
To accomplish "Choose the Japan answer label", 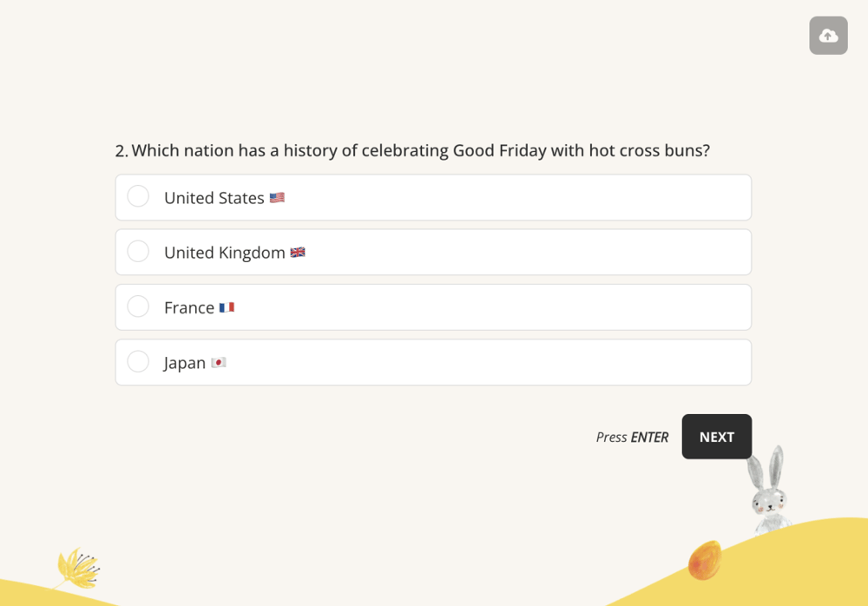I will tap(185, 363).
